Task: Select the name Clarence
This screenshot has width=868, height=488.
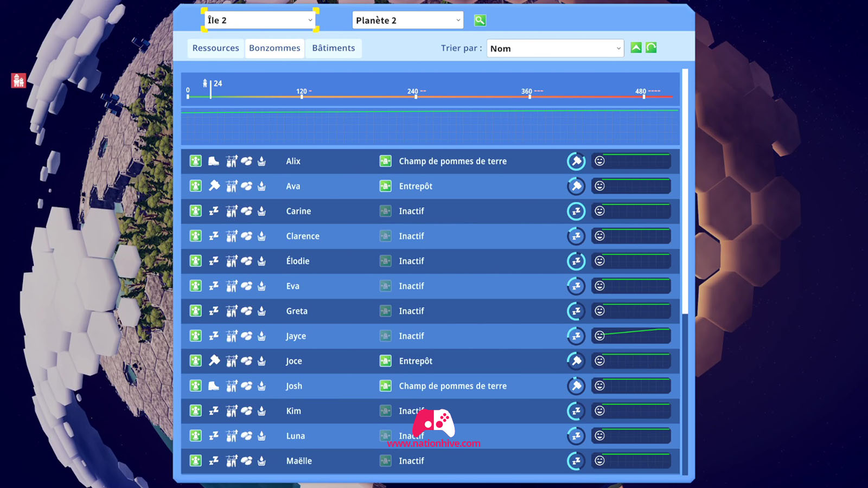Action: pyautogui.click(x=303, y=236)
